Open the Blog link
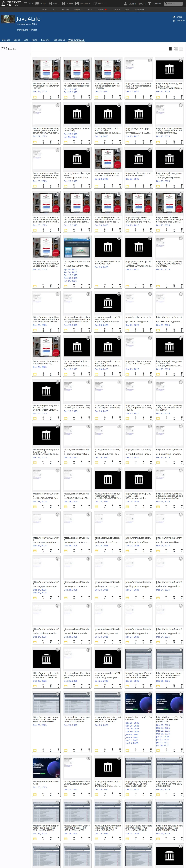Screen dimensions: 186x868 coord(55,10)
